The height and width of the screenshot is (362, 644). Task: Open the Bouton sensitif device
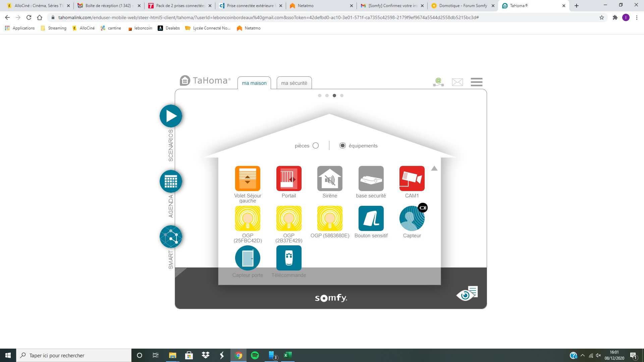pyautogui.click(x=371, y=218)
